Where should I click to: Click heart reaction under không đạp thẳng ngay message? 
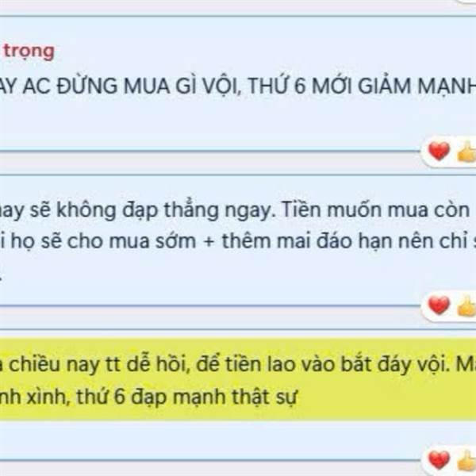439,305
